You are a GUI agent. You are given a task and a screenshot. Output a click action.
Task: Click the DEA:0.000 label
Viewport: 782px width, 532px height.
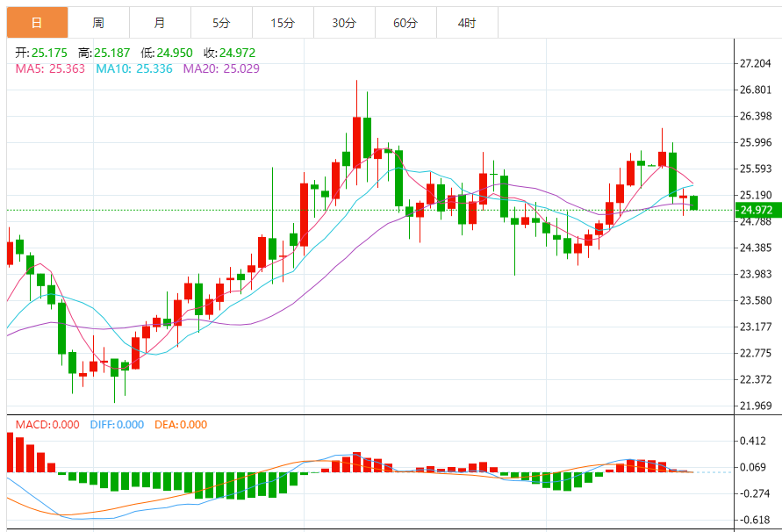tap(181, 425)
